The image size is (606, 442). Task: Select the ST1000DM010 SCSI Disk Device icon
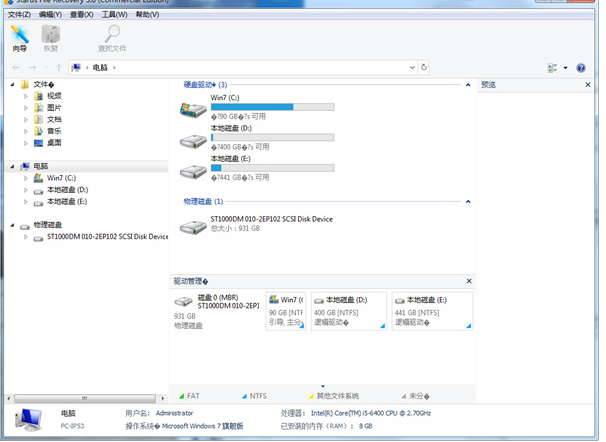(x=193, y=226)
